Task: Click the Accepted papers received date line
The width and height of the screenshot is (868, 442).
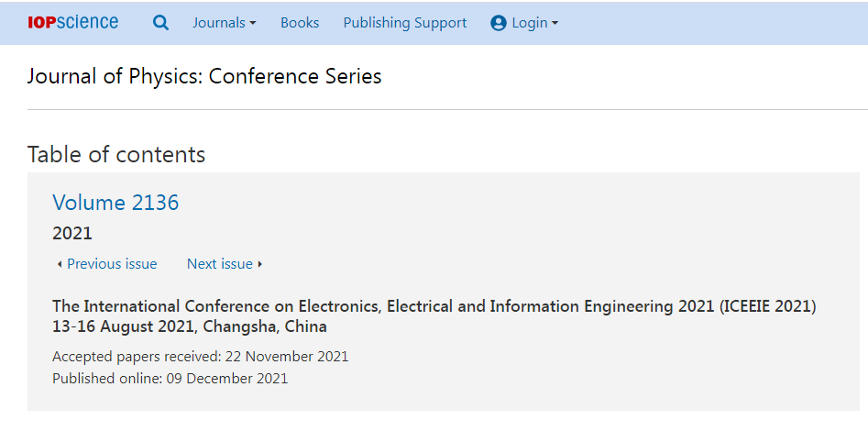Action: click(200, 356)
